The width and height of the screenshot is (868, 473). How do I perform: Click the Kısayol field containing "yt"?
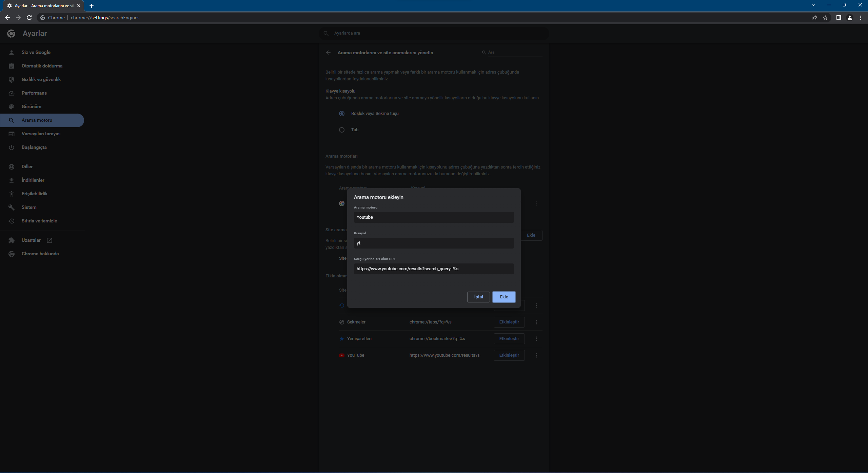[434, 243]
